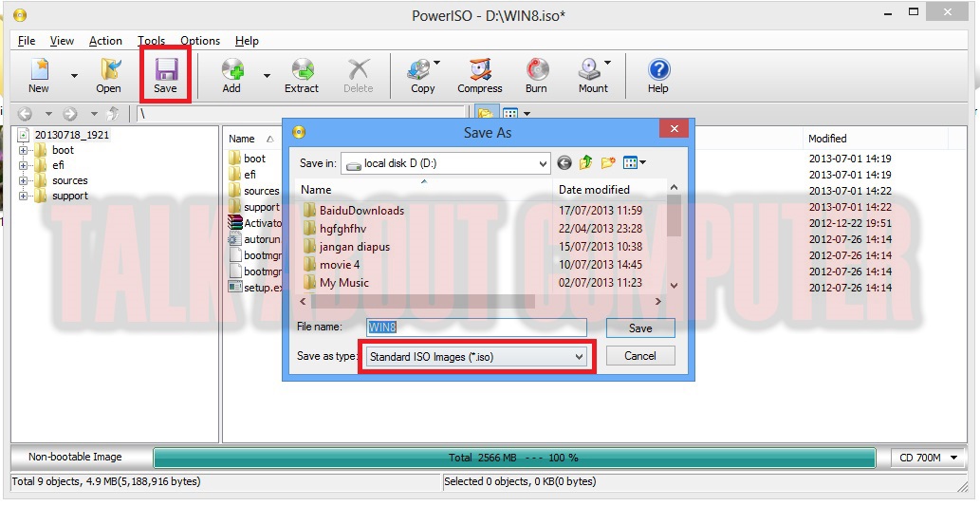This screenshot has width=980, height=506.
Task: Open the Options menu
Action: pyautogui.click(x=200, y=41)
